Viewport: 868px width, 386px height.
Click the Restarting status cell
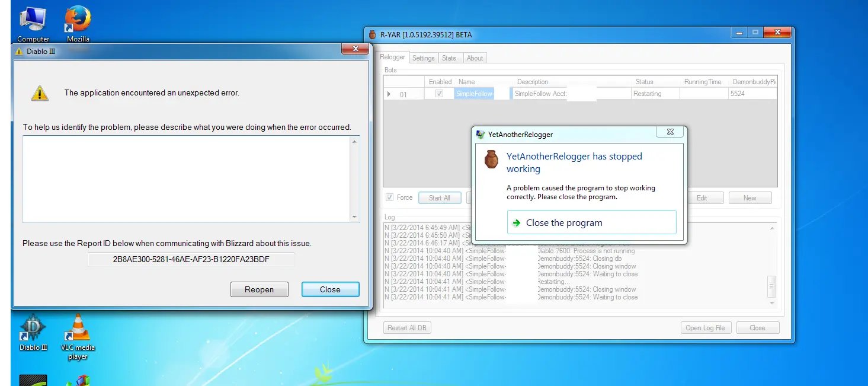pos(655,94)
